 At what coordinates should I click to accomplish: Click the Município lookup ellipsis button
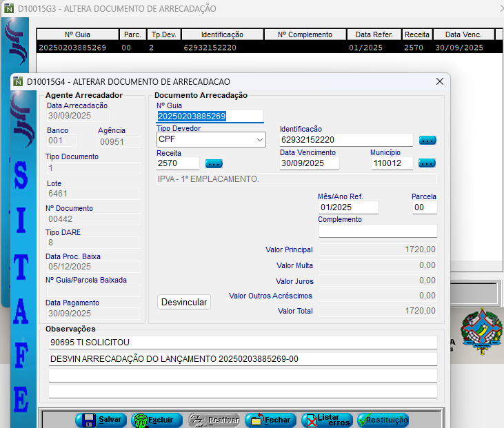(427, 163)
